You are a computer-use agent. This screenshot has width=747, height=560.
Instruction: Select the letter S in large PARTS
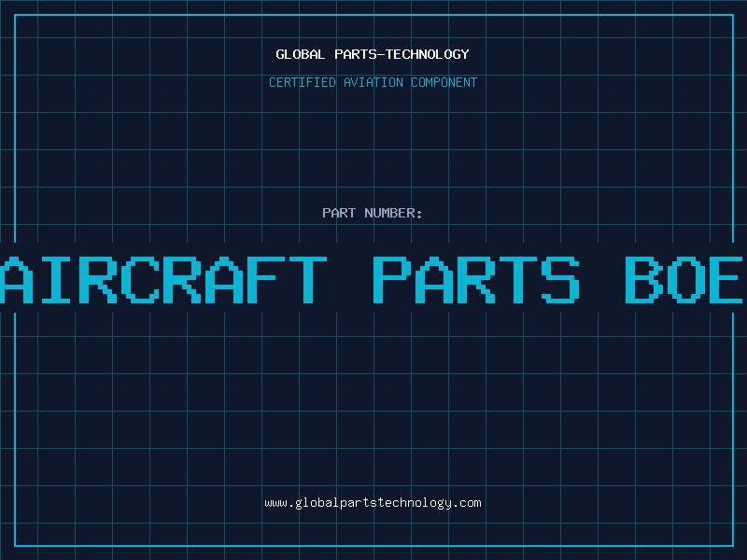point(560,279)
